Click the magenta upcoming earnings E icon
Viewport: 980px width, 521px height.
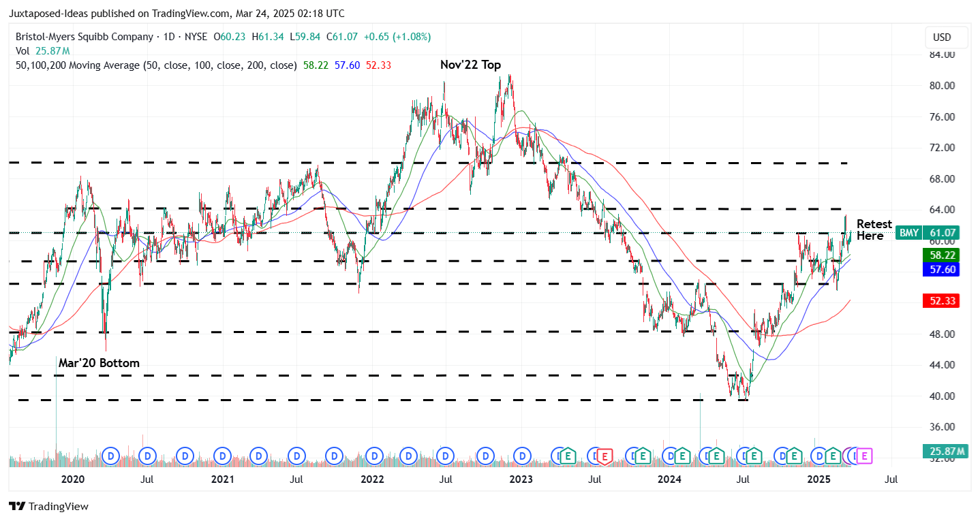(864, 456)
